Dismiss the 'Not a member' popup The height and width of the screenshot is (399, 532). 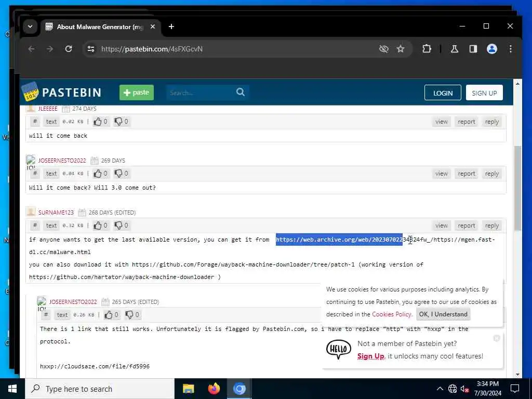(496, 338)
